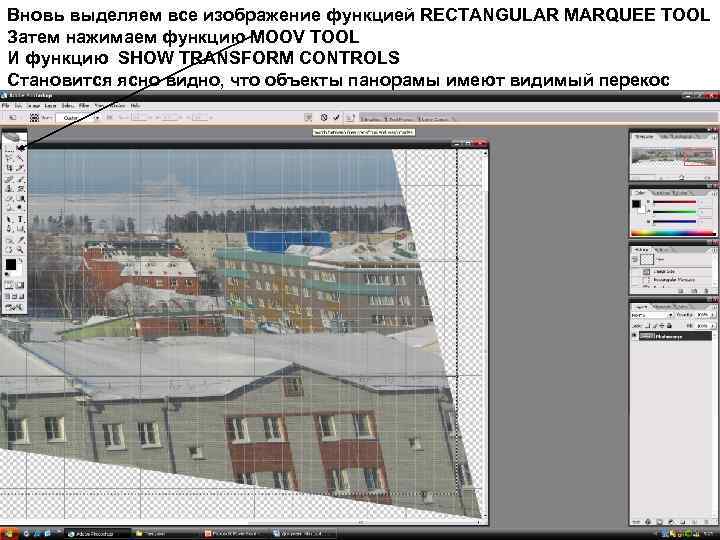Open the History panel options menu
Image resolution: width=720 pixels, height=540 pixels.
click(x=714, y=250)
